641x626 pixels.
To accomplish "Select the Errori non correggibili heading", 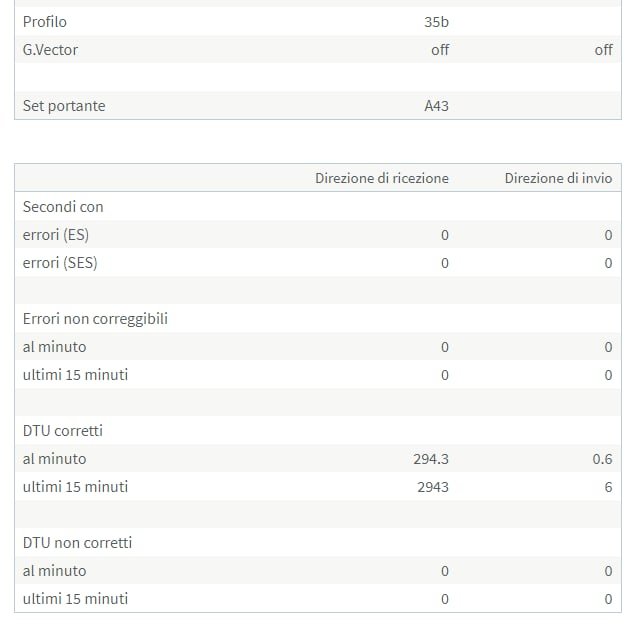I will [95, 318].
